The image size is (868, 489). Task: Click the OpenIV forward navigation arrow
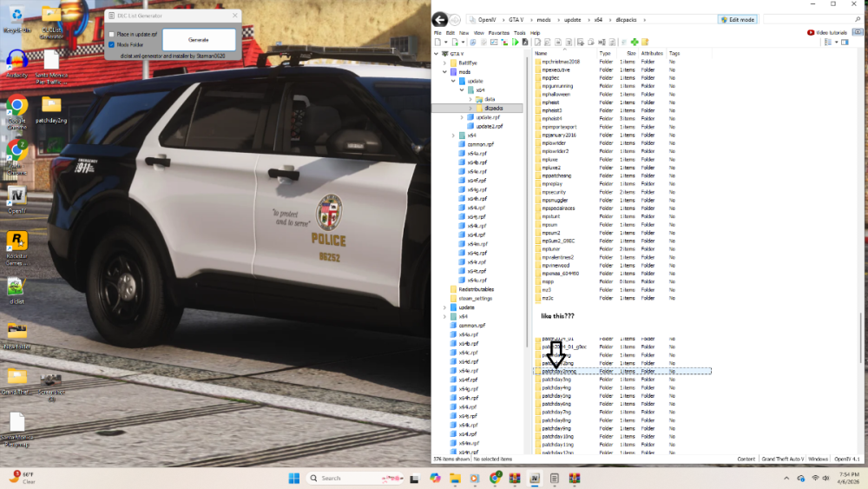455,20
